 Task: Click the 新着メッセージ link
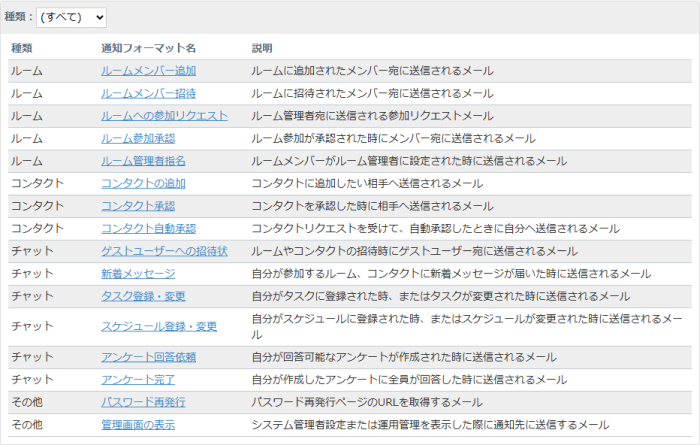click(138, 273)
